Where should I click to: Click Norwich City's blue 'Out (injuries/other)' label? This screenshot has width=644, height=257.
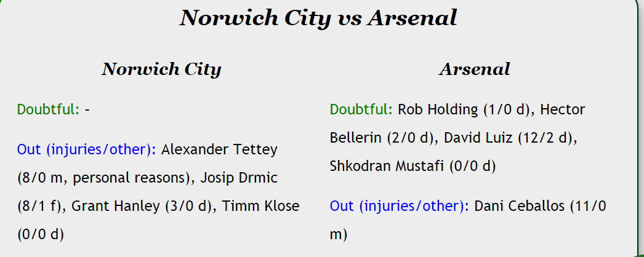point(87,149)
